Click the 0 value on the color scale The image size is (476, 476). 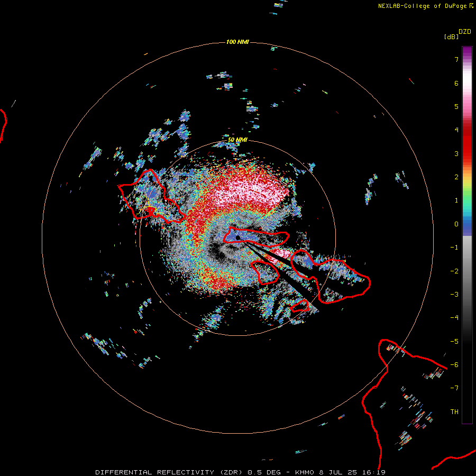456,224
